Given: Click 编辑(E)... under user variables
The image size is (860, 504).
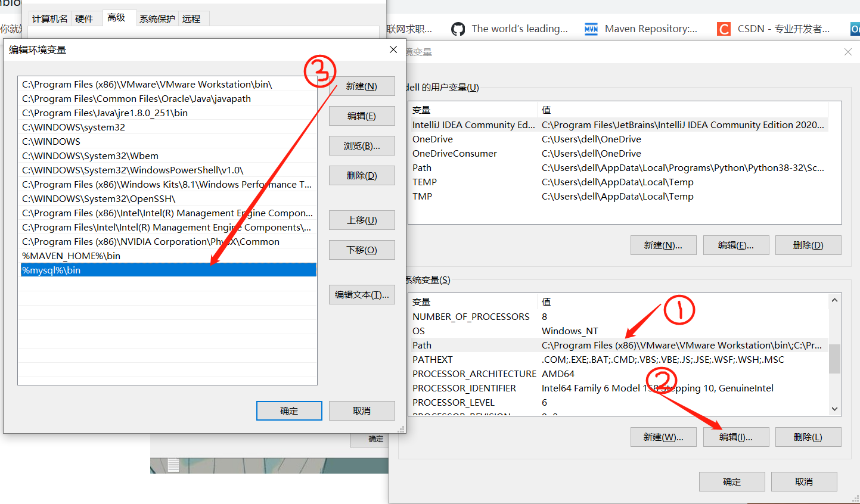Looking at the screenshot, I should tap(736, 245).
